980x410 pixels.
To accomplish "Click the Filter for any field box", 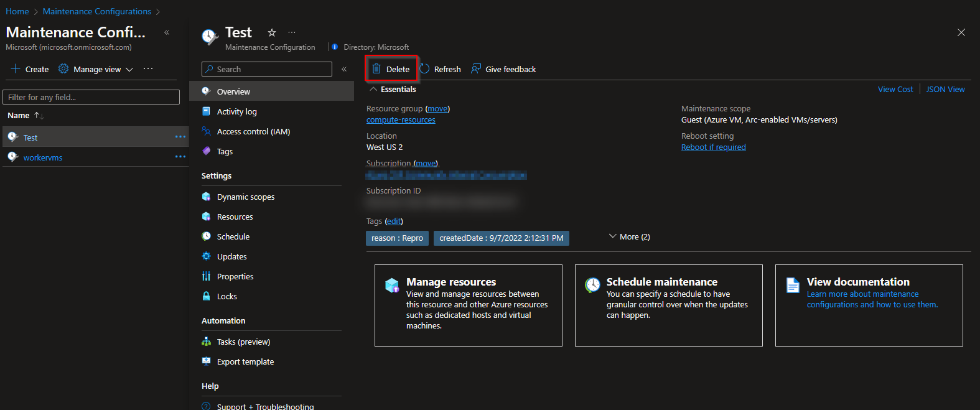I will (x=91, y=97).
